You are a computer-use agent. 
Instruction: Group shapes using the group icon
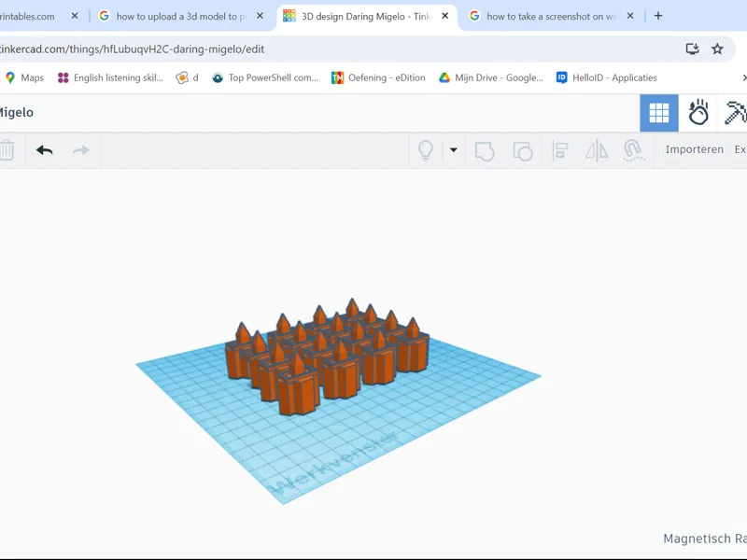tap(485, 151)
